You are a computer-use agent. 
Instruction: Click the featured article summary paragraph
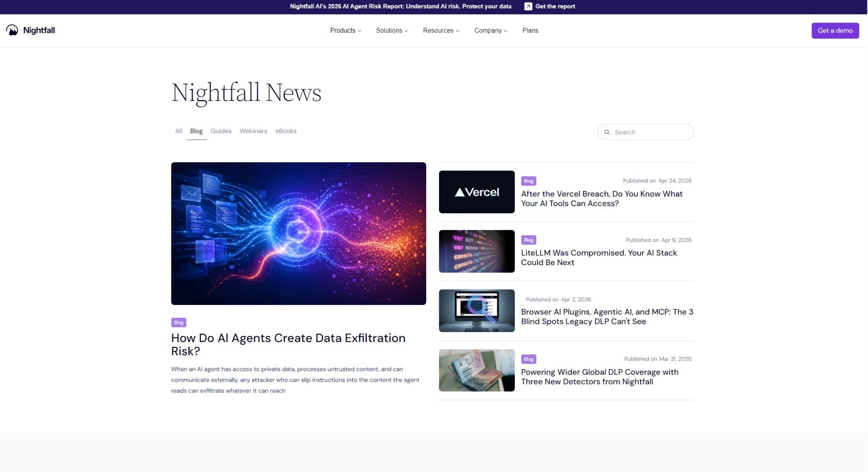[295, 380]
